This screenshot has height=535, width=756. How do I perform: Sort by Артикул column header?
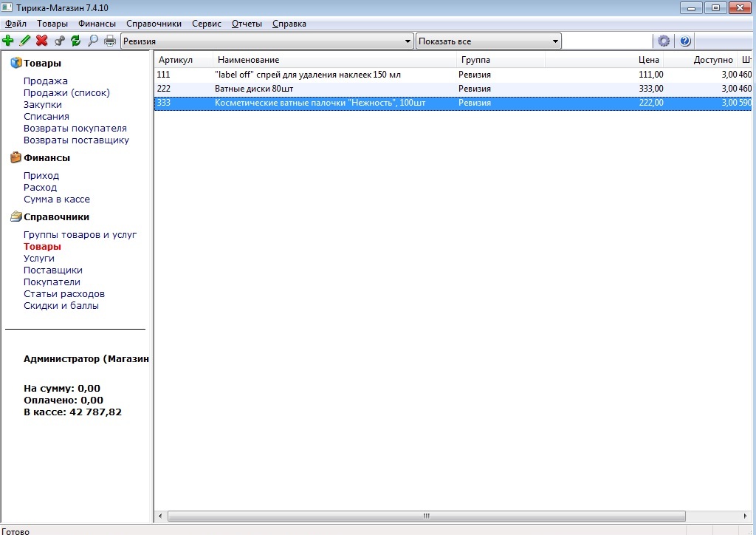click(184, 60)
